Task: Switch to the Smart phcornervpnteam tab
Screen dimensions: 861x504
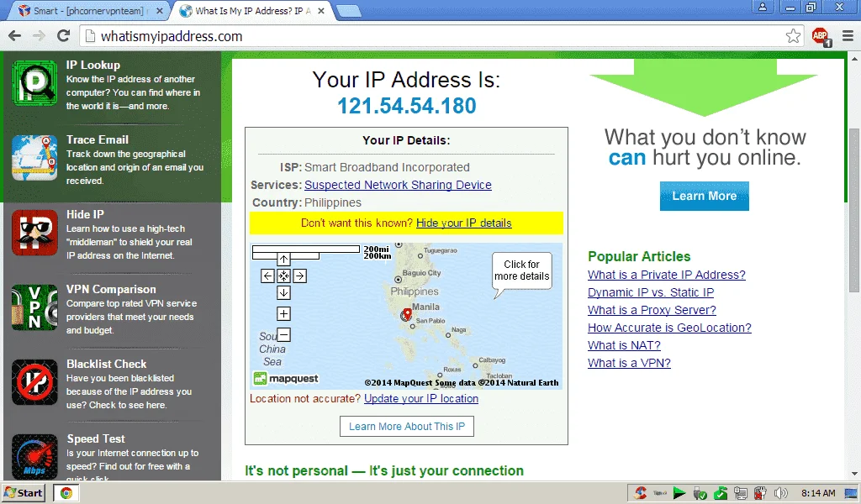Action: pyautogui.click(x=91, y=10)
